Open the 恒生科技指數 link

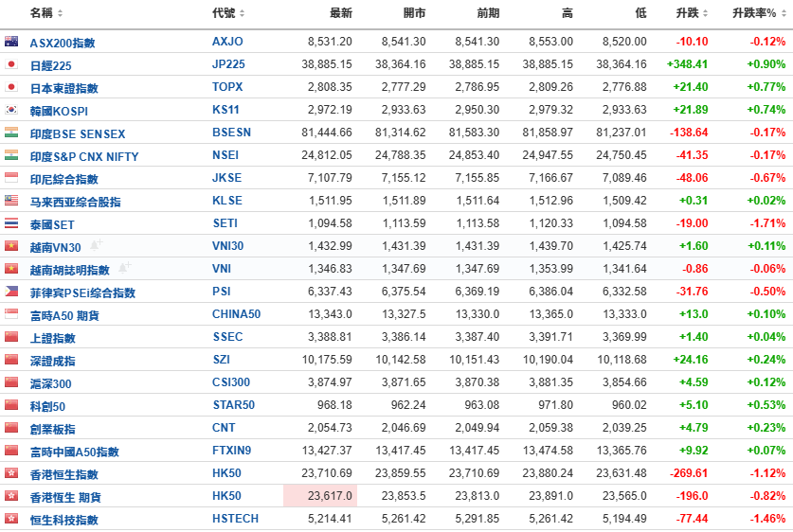point(63,521)
